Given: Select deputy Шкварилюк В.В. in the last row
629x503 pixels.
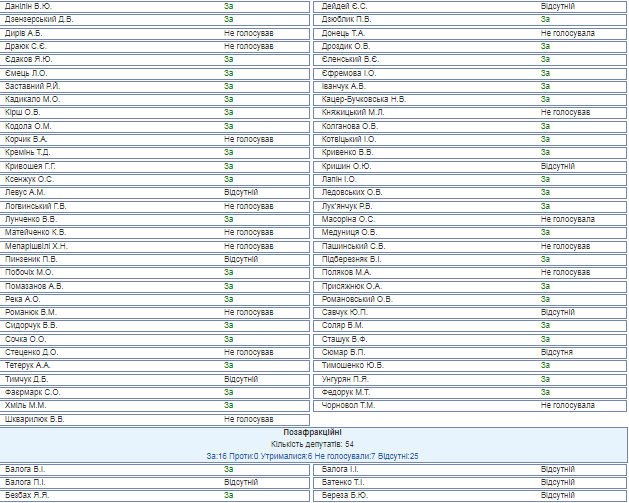Looking at the screenshot, I should (x=34, y=419).
